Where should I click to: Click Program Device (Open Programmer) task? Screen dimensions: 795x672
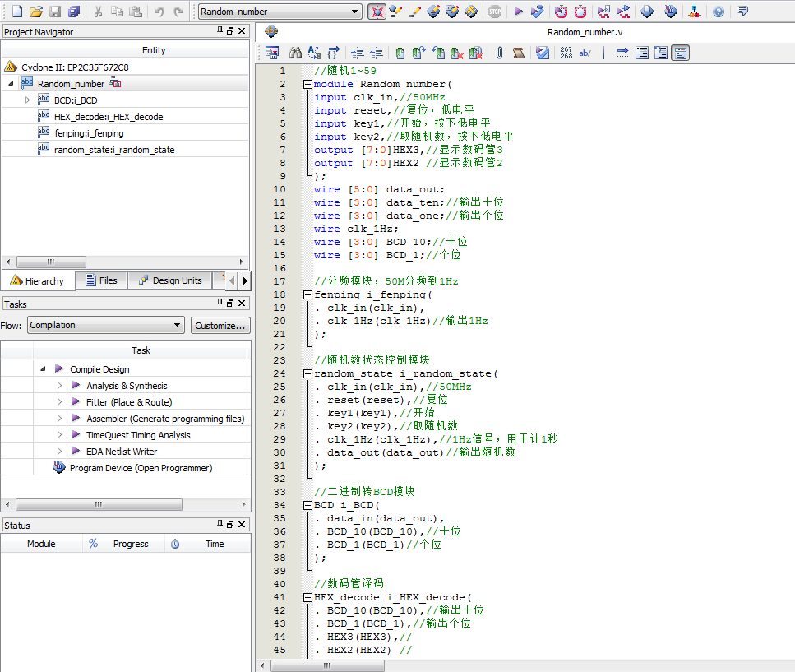point(141,468)
